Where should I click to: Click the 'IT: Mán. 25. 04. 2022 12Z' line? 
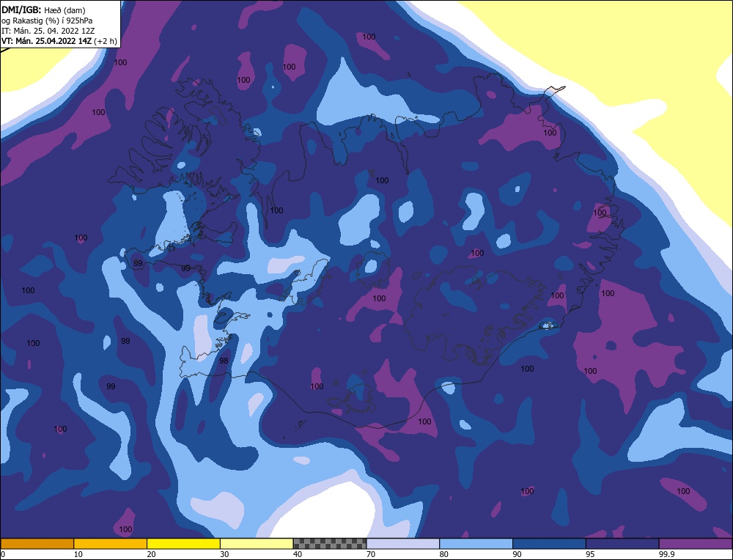(x=49, y=31)
